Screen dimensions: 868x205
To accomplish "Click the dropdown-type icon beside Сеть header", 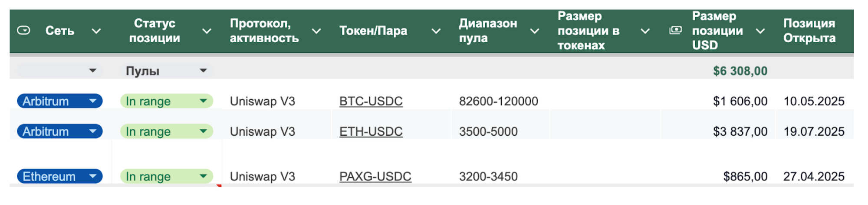I will tap(23, 30).
